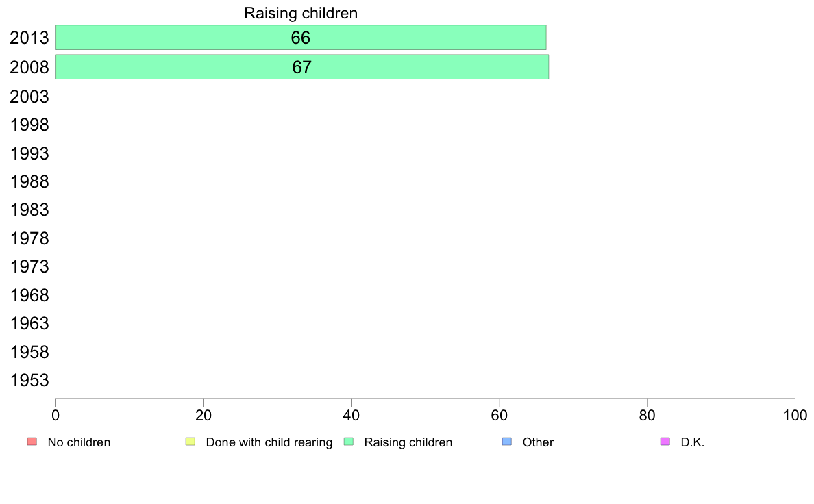This screenshot has height=504, width=814.
Task: Click the red No children legend swatch
Action: click(32, 442)
